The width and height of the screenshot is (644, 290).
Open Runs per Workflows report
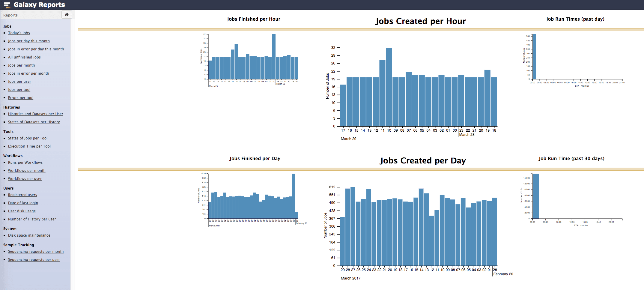[25, 162]
